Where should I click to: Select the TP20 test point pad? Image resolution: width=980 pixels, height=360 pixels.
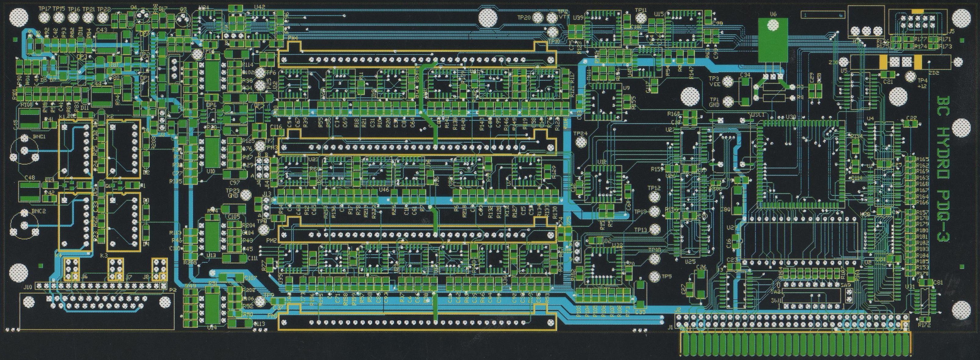click(538, 18)
